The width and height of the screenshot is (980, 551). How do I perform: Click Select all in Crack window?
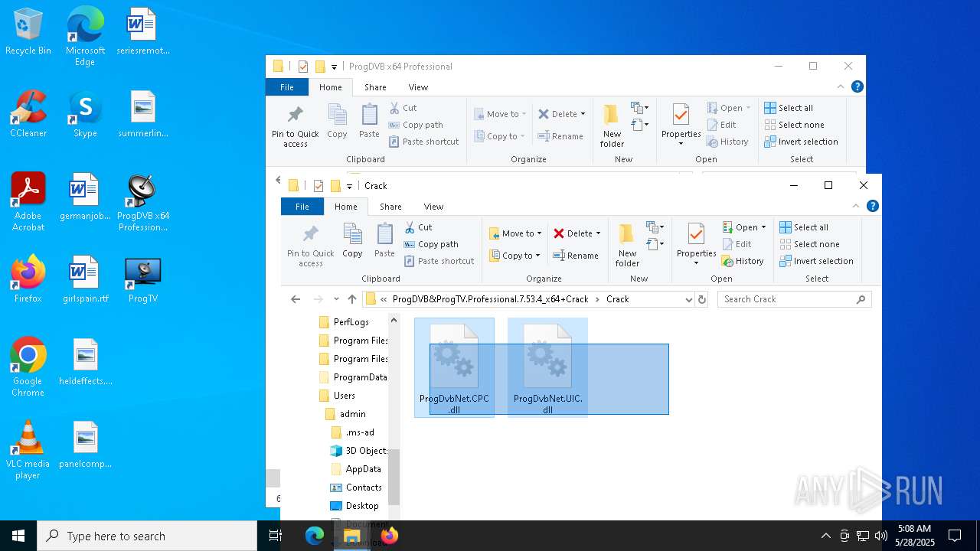[804, 227]
